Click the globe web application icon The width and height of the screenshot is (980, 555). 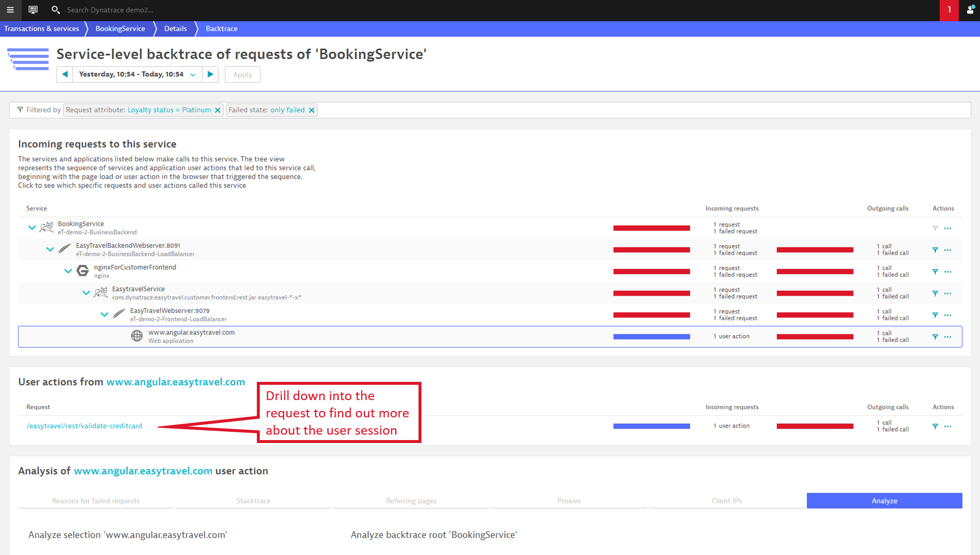[137, 336]
